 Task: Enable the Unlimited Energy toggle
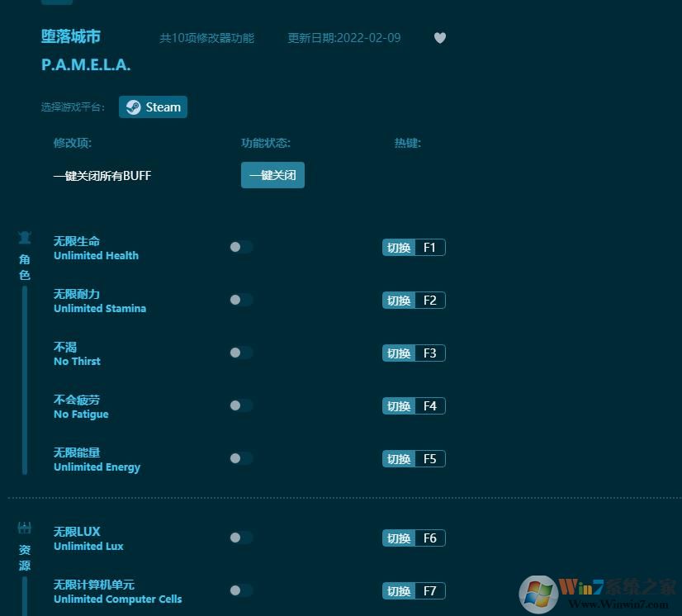pyautogui.click(x=240, y=458)
